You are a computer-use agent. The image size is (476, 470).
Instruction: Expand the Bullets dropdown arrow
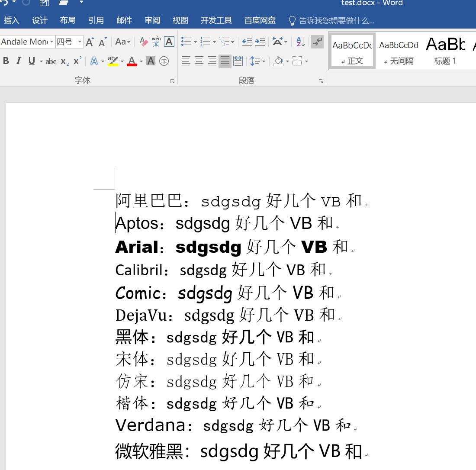click(x=195, y=42)
